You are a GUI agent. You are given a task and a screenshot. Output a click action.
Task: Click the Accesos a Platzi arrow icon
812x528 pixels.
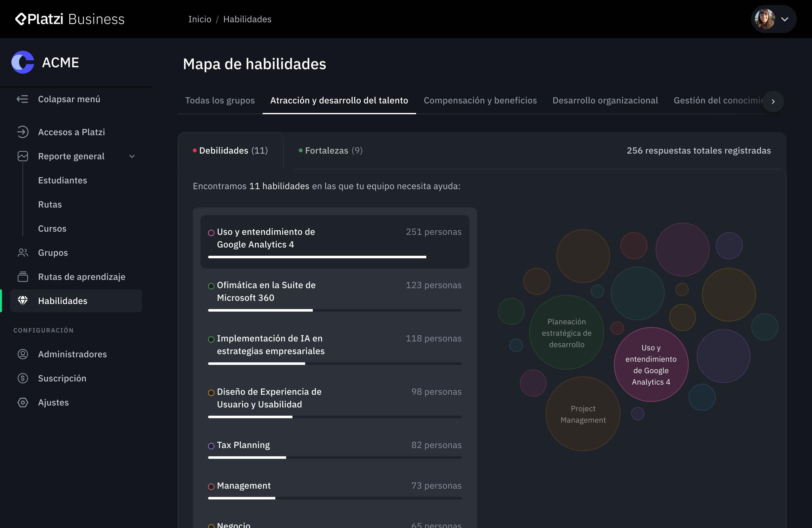[23, 132]
